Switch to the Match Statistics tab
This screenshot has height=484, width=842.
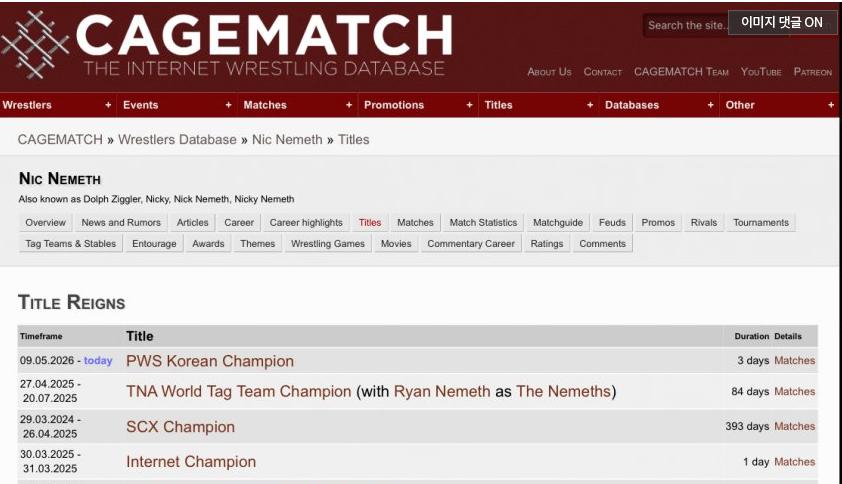pyautogui.click(x=483, y=222)
